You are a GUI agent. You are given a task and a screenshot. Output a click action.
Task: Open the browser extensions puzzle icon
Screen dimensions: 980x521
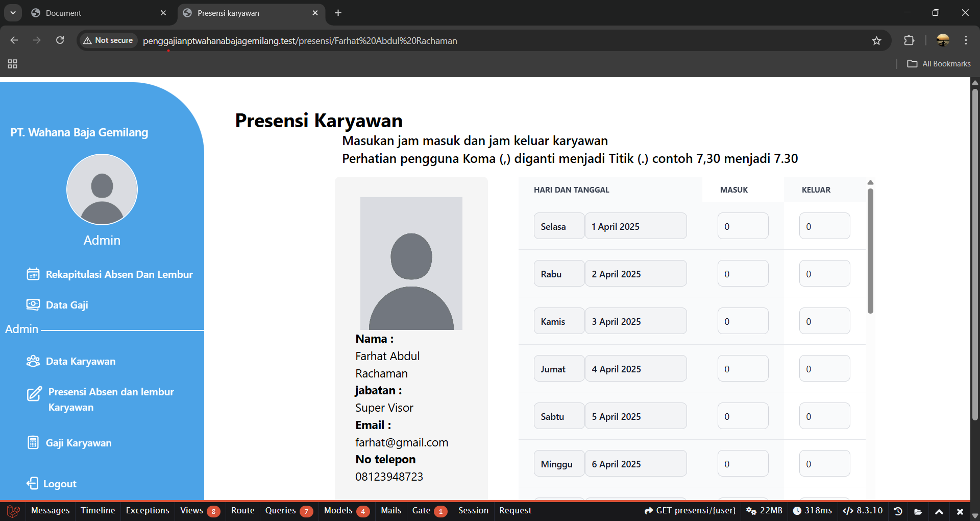(909, 40)
